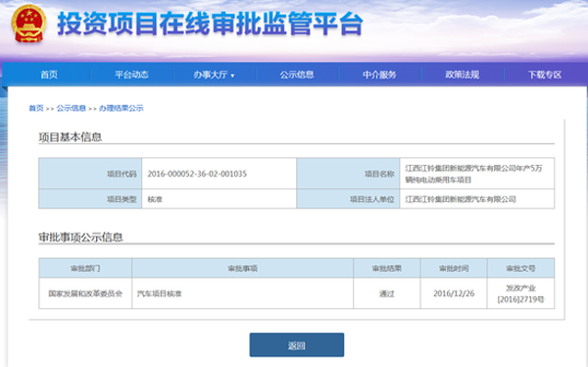
Task: Click the approval result 通过
Action: point(387,293)
